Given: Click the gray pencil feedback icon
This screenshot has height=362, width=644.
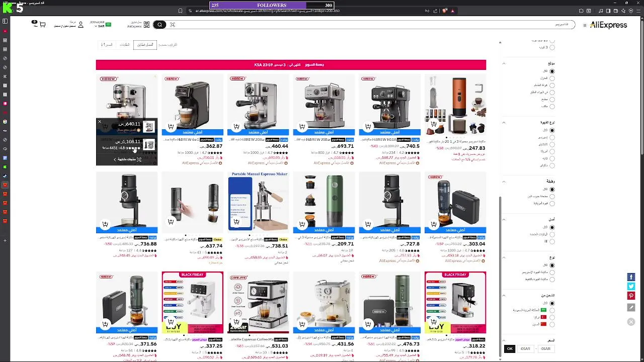Looking at the screenshot, I should click(631, 307).
